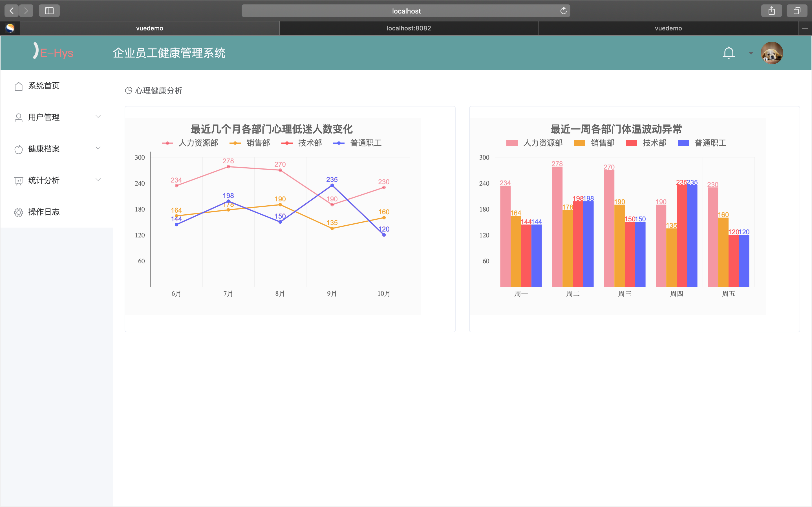Click the user icon beside 用户管理
This screenshot has width=812, height=507.
coord(18,118)
